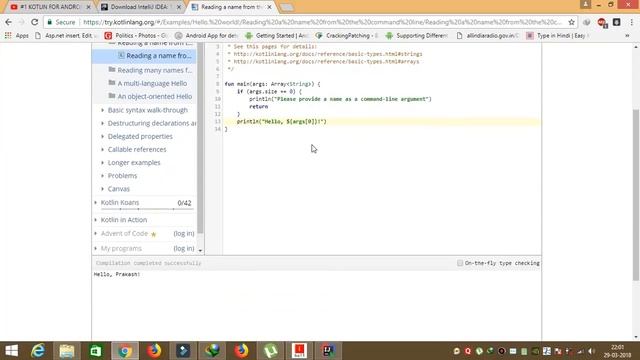Click the grey shield extension icon
640x360 pixels.
587,22
